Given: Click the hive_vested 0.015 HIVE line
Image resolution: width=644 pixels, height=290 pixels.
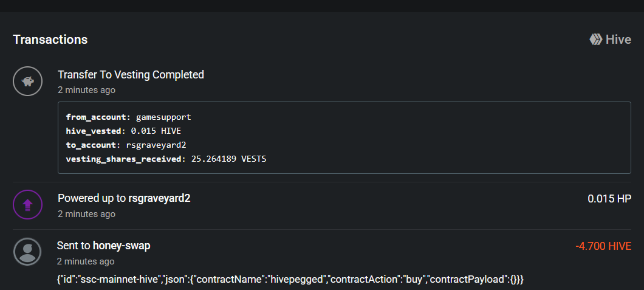Looking at the screenshot, I should tap(123, 131).
